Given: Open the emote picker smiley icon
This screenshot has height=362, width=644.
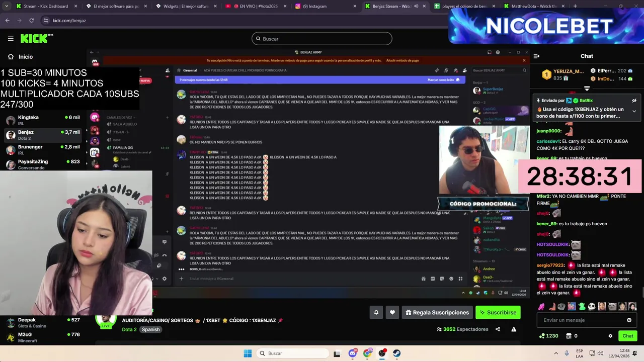Looking at the screenshot, I should coord(629,320).
